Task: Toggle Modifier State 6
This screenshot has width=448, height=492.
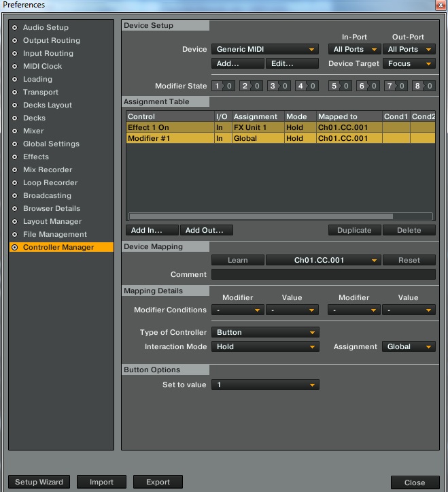Action: (368, 86)
